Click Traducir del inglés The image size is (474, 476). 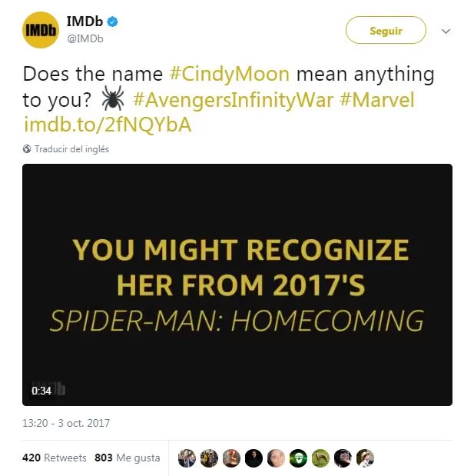click(71, 149)
